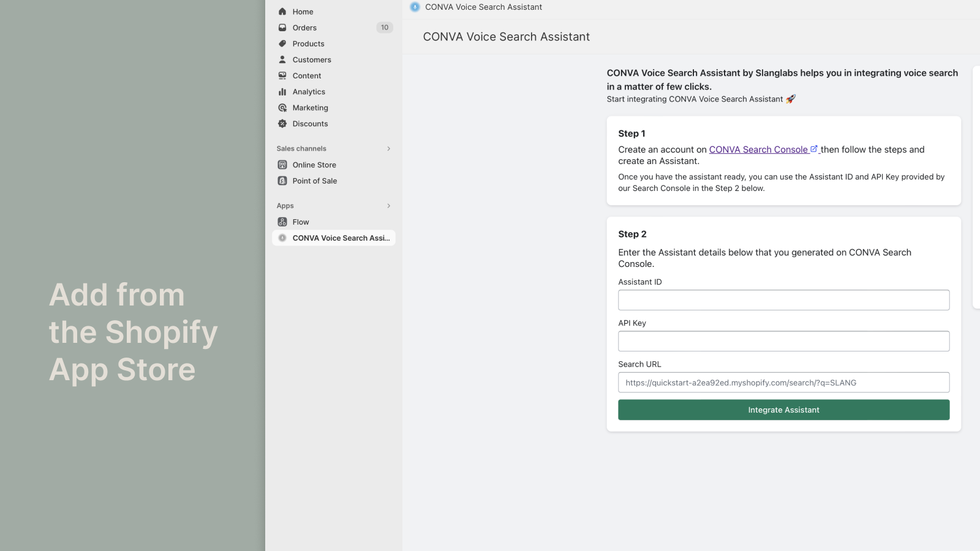
Task: Click the Content icon in sidebar
Action: coord(282,75)
